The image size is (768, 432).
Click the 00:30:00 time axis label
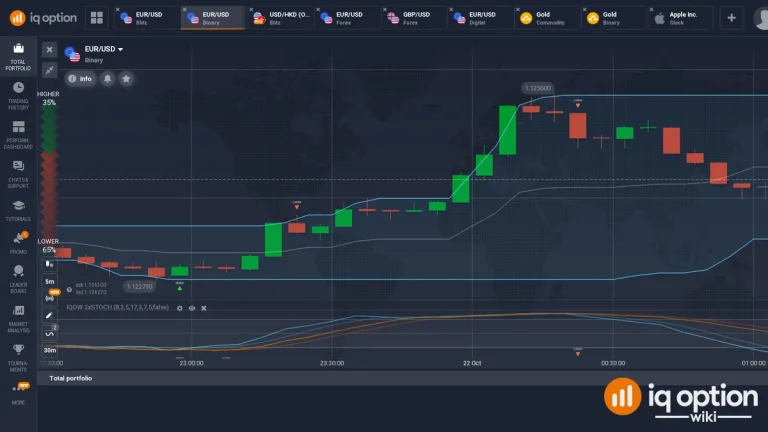(613, 363)
